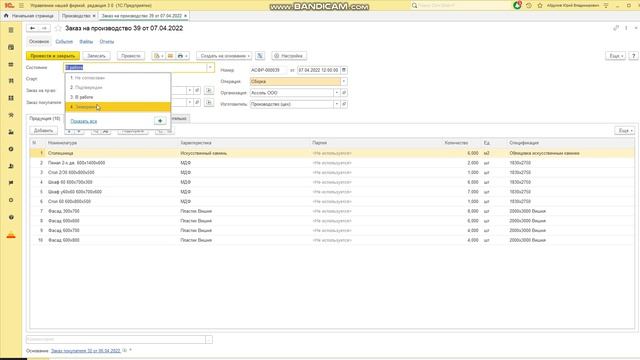Click the user name in the title bar
The width and height of the screenshot is (640, 360).
573,5
